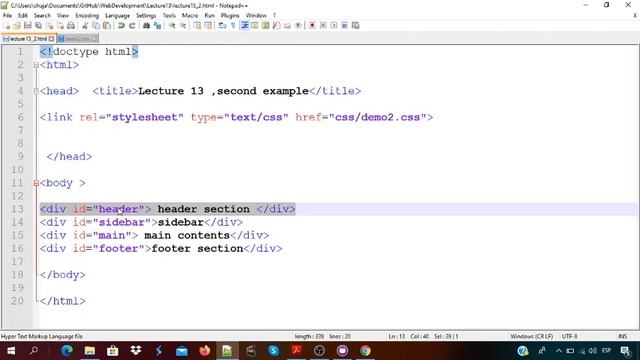The height and width of the screenshot is (360, 640).
Task: Toggle synchronized vertical scrolling
Action: coord(197,26)
